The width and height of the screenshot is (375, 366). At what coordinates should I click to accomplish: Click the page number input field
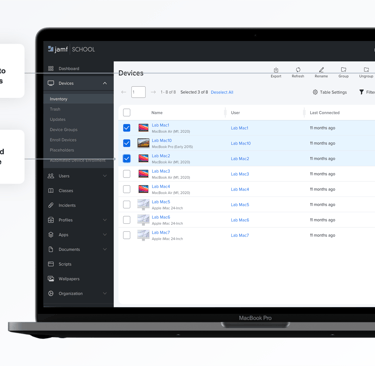coord(138,92)
